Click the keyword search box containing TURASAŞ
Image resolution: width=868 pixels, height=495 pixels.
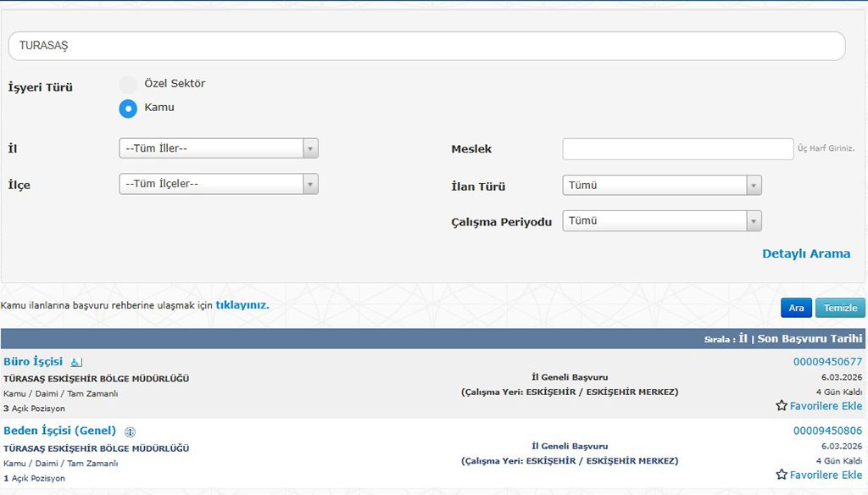pos(426,46)
